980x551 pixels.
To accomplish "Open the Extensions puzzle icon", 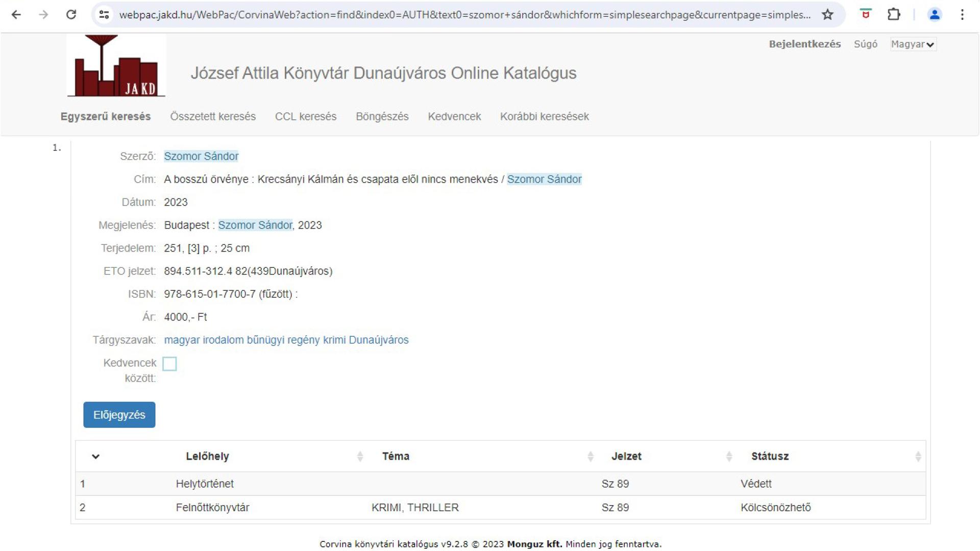I will 894,14.
